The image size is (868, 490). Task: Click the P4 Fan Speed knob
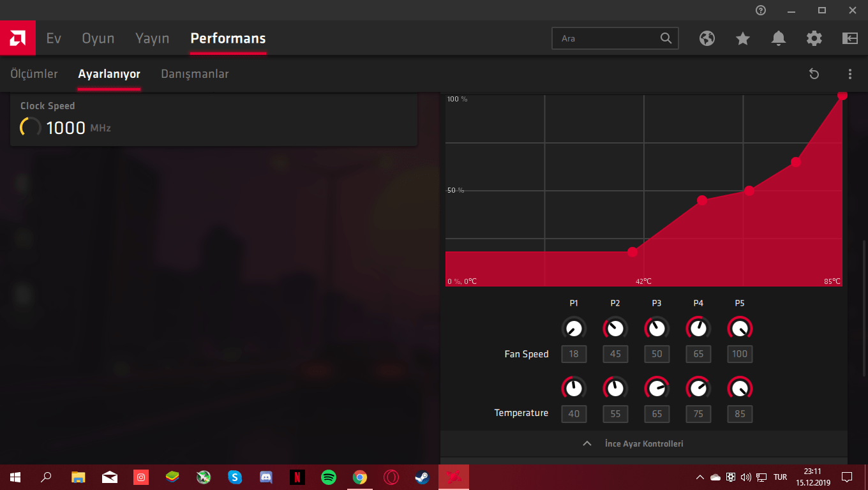click(x=698, y=329)
